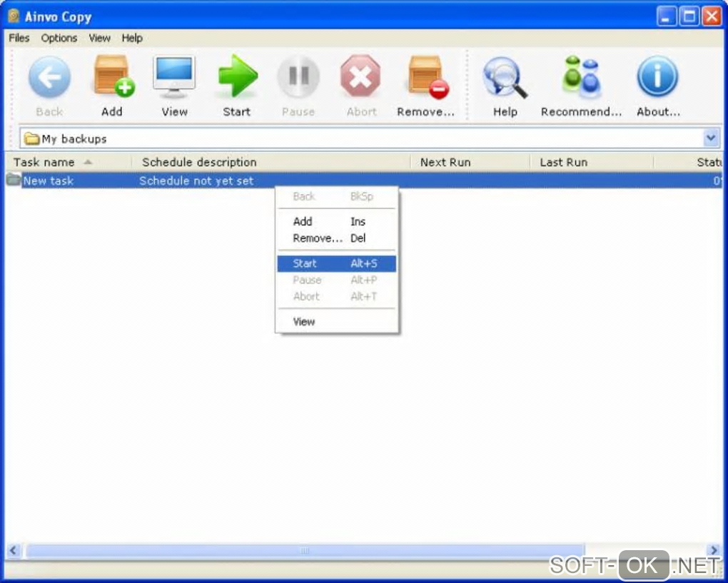Image resolution: width=728 pixels, height=583 pixels.
Task: Click the horizontal scrollbar thumb
Action: click(305, 550)
